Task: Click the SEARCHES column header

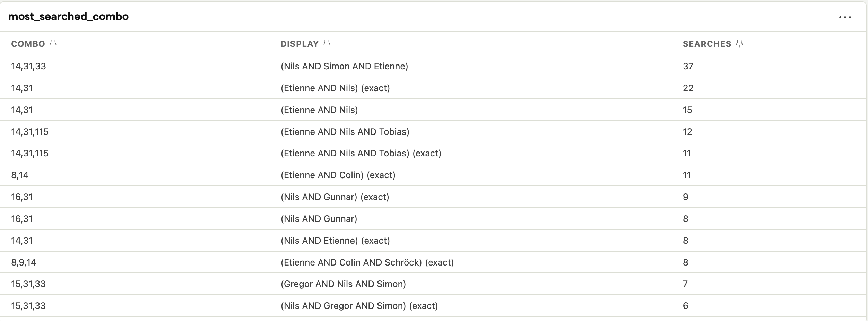Action: tap(707, 44)
